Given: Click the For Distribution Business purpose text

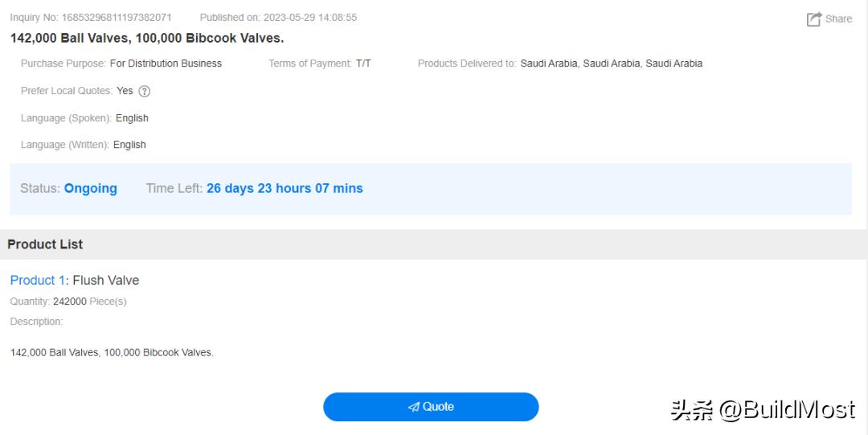Looking at the screenshot, I should point(166,64).
